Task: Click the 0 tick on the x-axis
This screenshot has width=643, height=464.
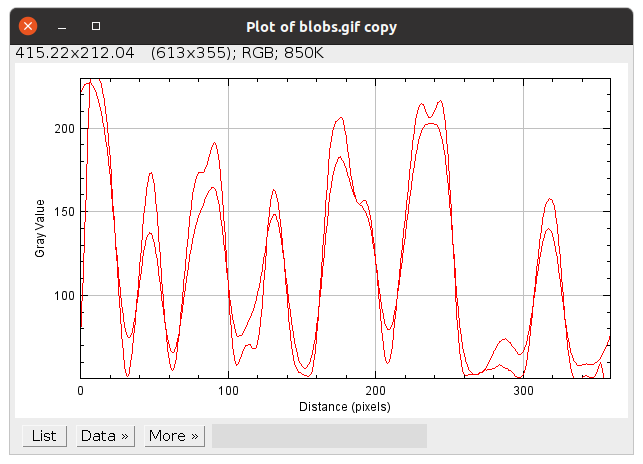Action: [81, 392]
